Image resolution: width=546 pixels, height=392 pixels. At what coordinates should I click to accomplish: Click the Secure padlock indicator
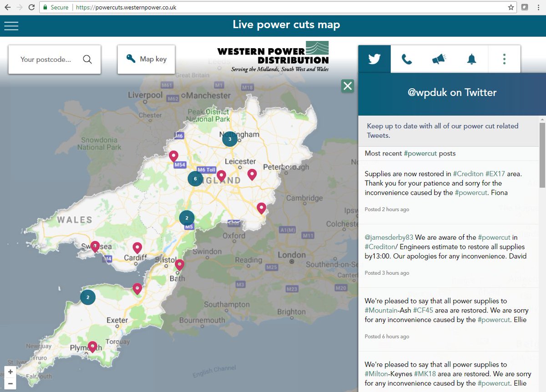pyautogui.click(x=56, y=8)
